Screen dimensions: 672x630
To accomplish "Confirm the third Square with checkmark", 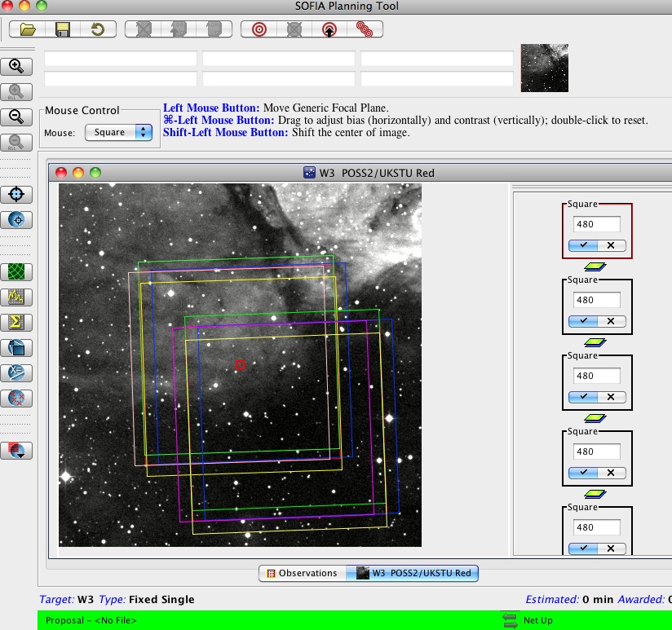I will coord(583,397).
